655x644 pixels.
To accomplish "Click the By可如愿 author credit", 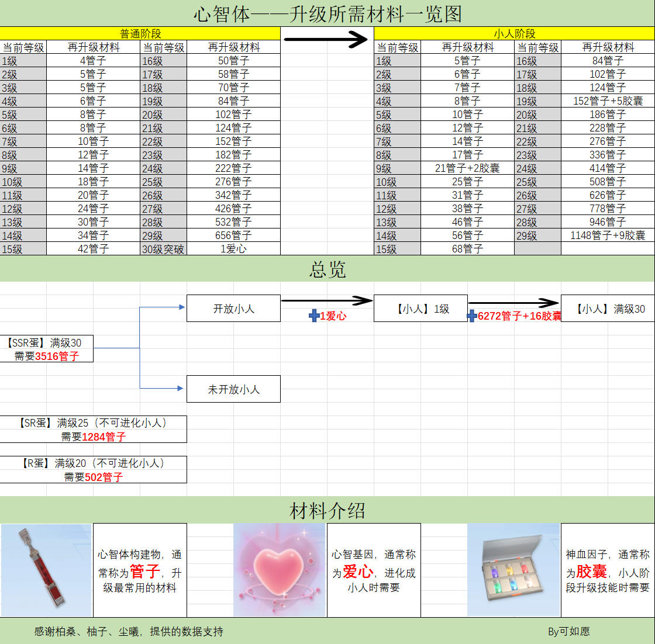I will coord(569,632).
